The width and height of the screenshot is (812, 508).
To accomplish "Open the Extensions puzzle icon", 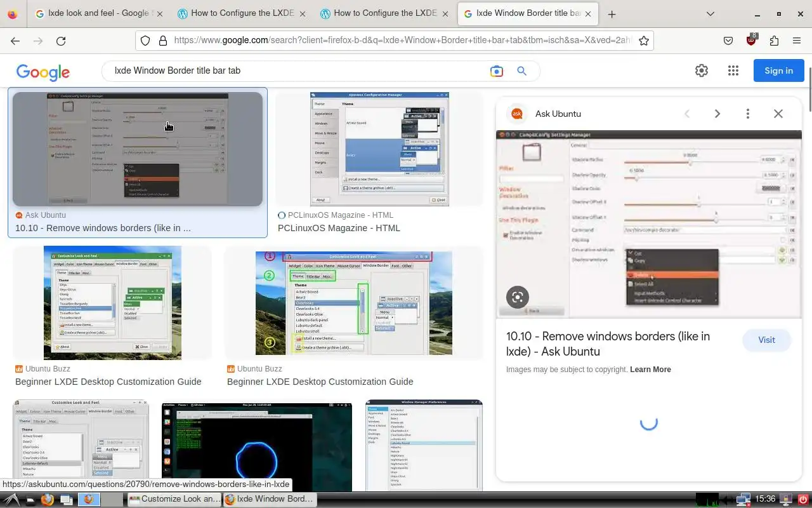I will pyautogui.click(x=774, y=41).
